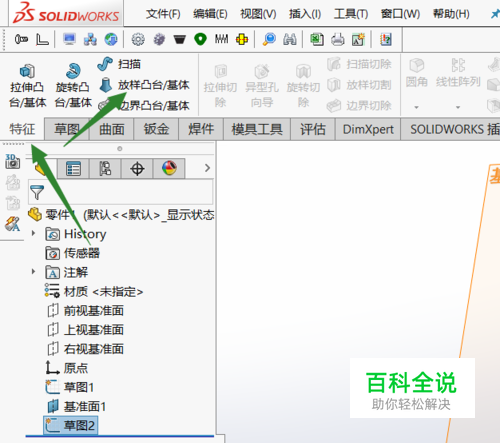Select 放样凸台/基体 loft boss tool
500x443 pixels.
pyautogui.click(x=144, y=85)
